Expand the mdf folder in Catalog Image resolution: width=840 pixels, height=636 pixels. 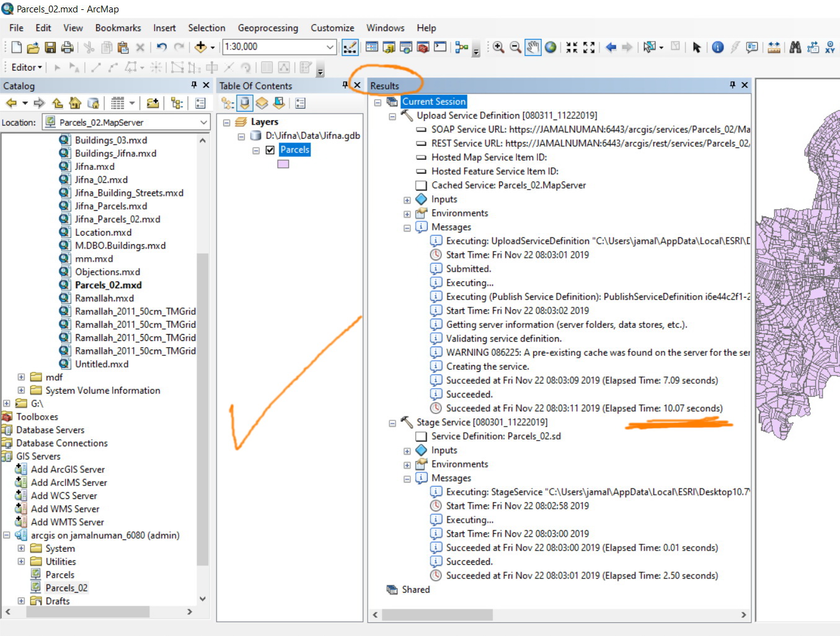(x=21, y=377)
